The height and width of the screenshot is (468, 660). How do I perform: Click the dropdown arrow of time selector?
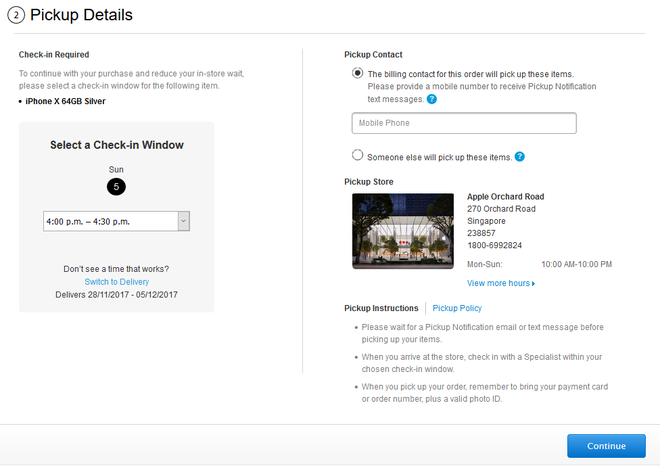click(x=183, y=221)
